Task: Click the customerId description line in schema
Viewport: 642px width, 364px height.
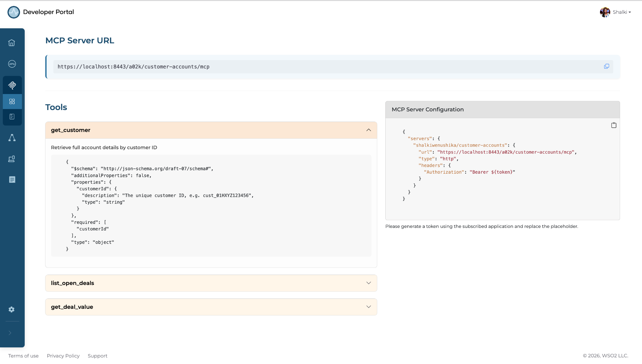Action: (x=168, y=195)
